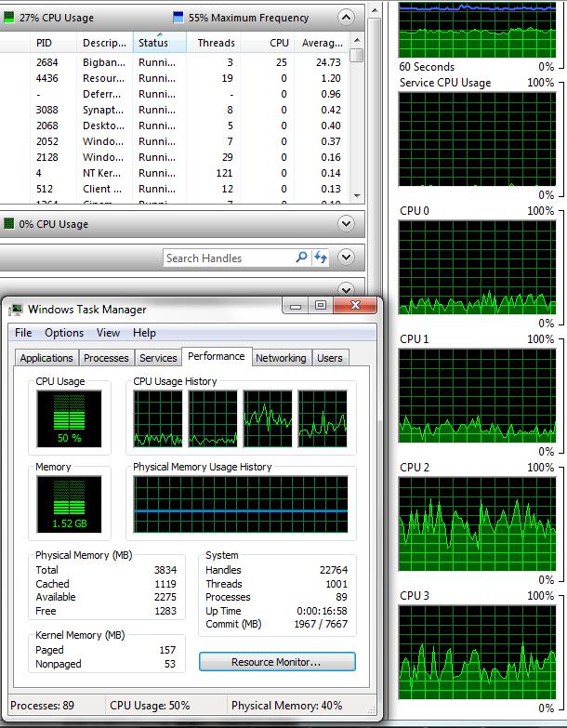Open Options menu in Task Manager

coord(64,333)
